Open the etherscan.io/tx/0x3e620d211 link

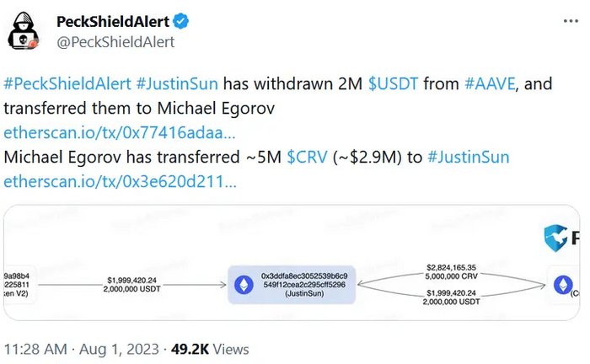pyautogui.click(x=120, y=180)
